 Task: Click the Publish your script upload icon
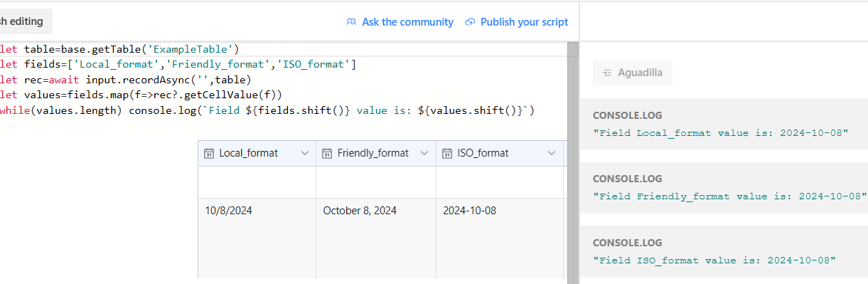[470, 22]
